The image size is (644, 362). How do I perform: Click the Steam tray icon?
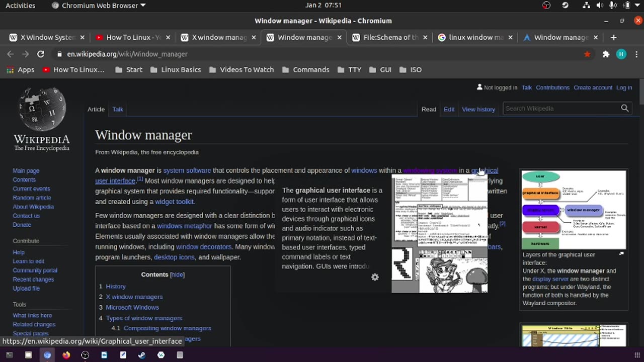(x=565, y=6)
